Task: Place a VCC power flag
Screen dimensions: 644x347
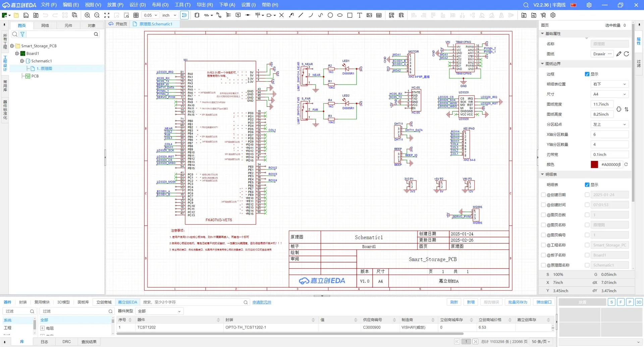Action: [257, 15]
